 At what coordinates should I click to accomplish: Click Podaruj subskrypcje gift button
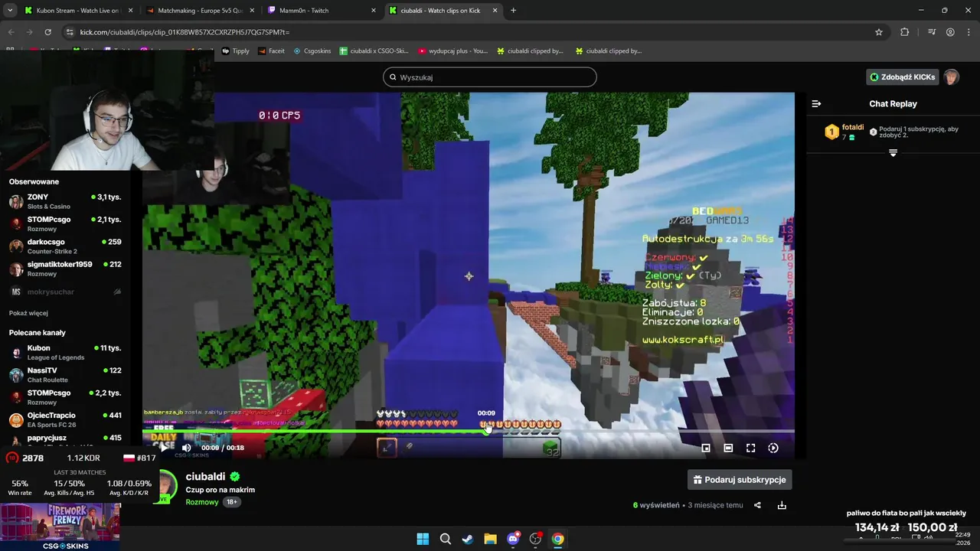[x=740, y=480]
